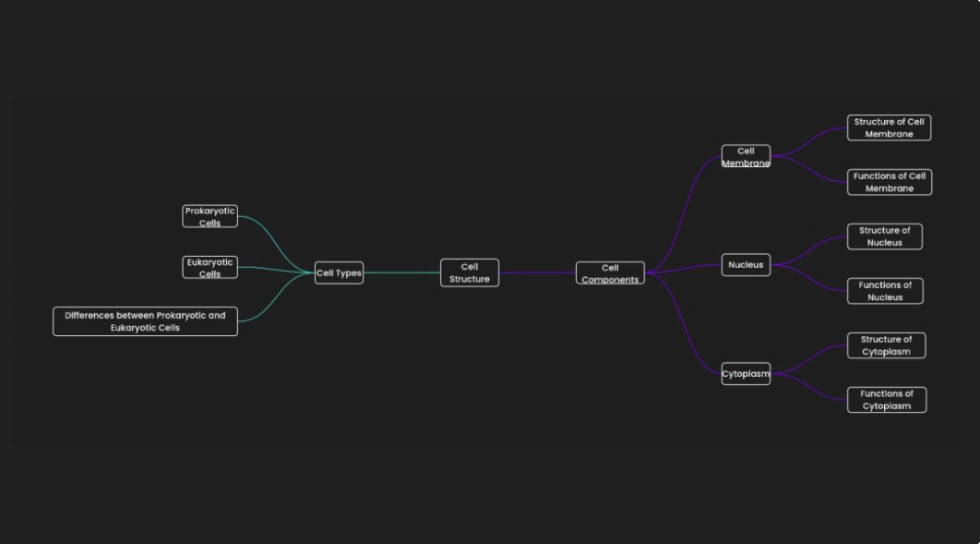Click the Cell Types node
This screenshot has height=544, width=980.
pos(338,272)
